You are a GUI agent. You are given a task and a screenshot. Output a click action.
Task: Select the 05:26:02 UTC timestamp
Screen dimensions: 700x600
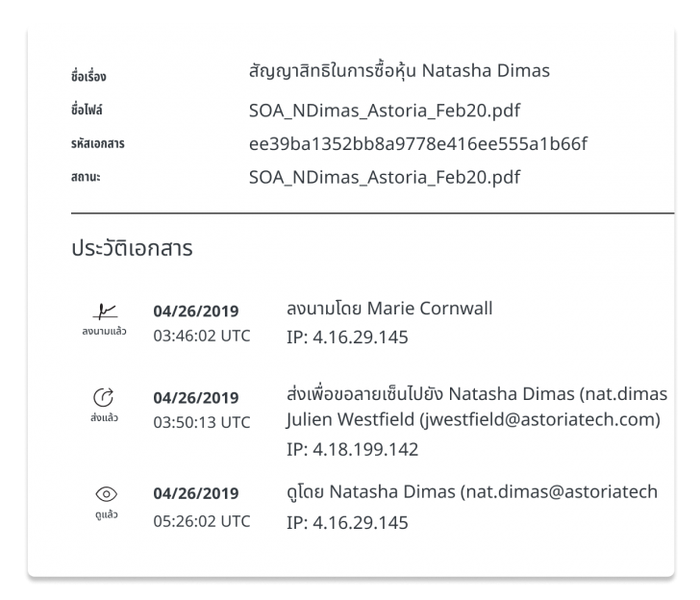click(202, 521)
